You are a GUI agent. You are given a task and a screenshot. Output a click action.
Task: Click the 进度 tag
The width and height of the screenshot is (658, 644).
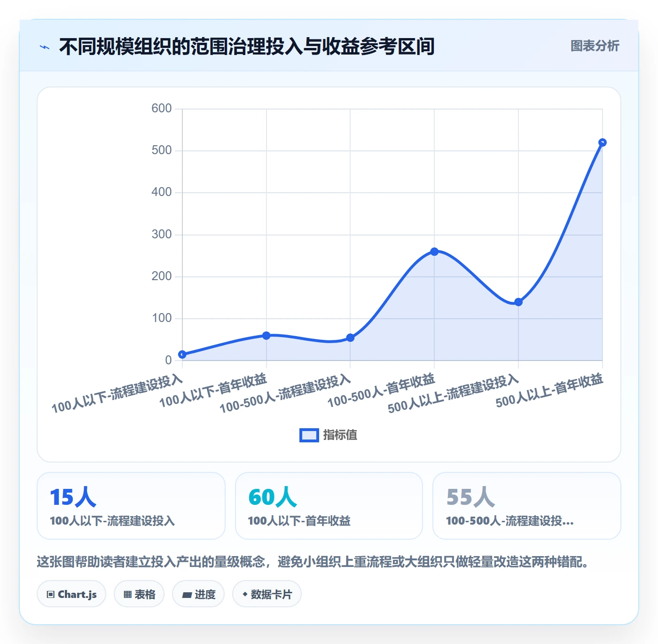[x=198, y=594]
